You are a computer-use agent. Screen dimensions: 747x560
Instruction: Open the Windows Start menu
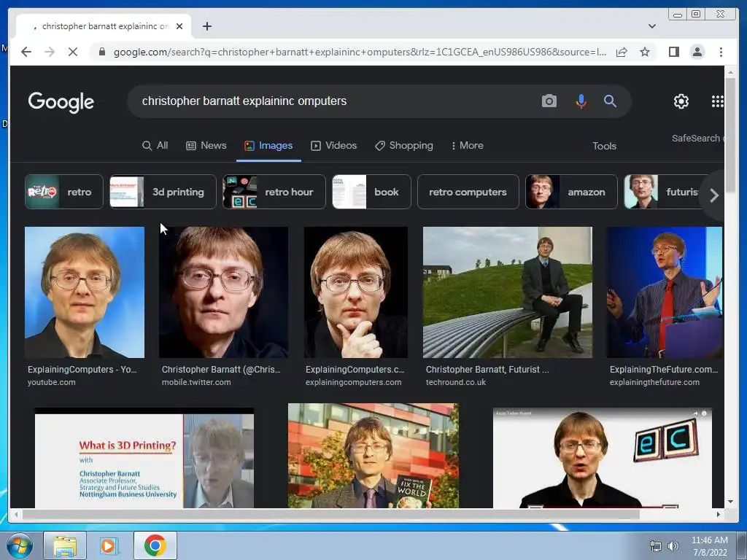coord(19,545)
